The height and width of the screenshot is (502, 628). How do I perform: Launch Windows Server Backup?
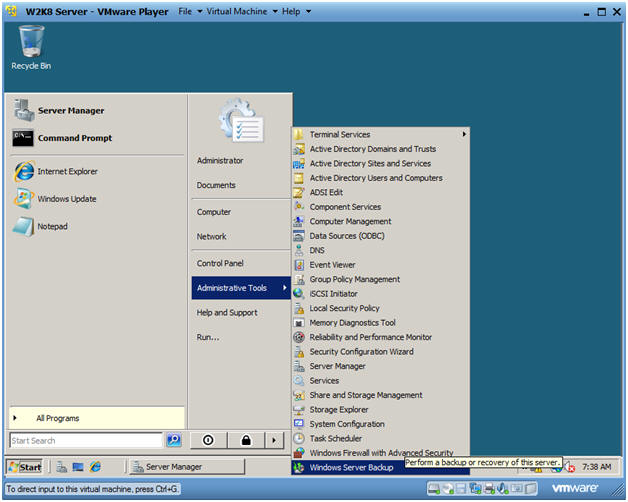point(380,468)
